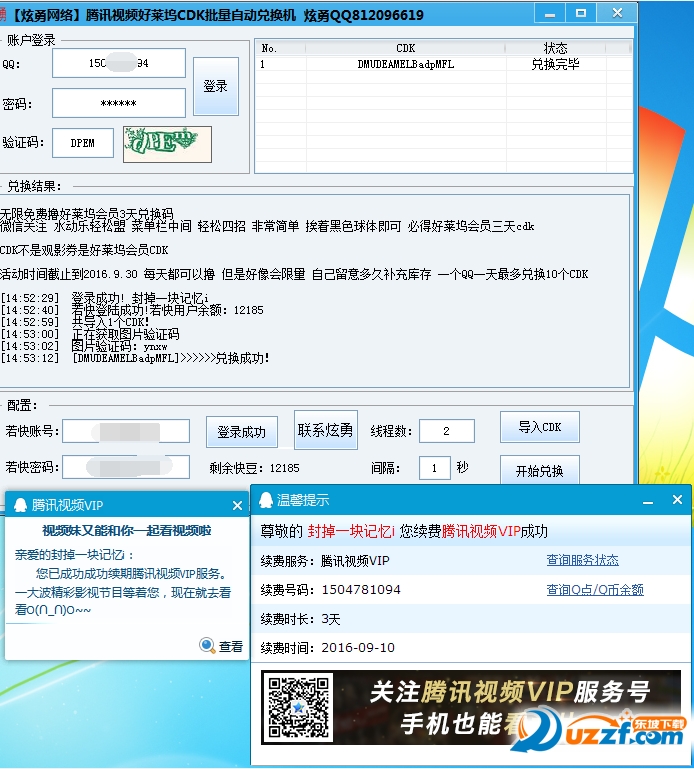Screen dimensions: 694x769
Task: Click the log line 兑换成功!
Action: [x=135, y=358]
